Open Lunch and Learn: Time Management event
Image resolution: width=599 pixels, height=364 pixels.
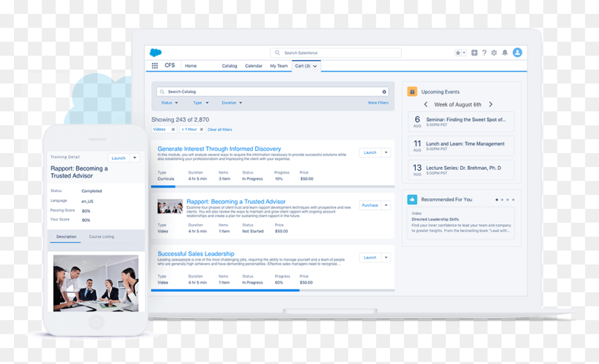click(x=460, y=145)
